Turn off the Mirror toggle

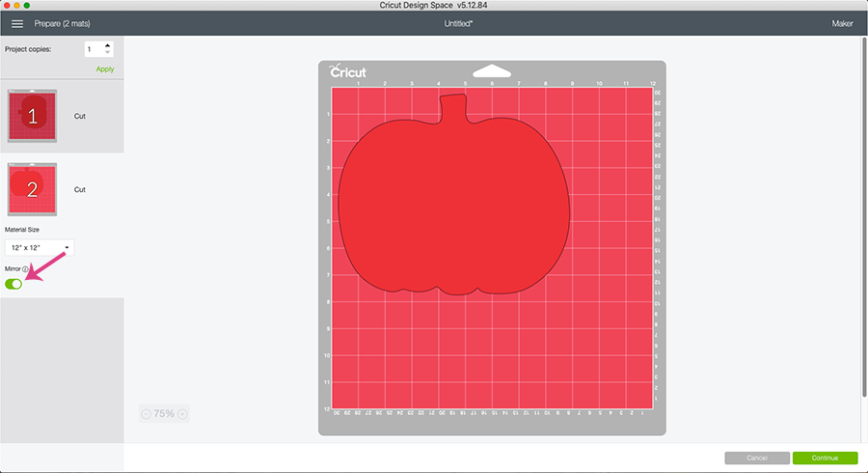14,284
